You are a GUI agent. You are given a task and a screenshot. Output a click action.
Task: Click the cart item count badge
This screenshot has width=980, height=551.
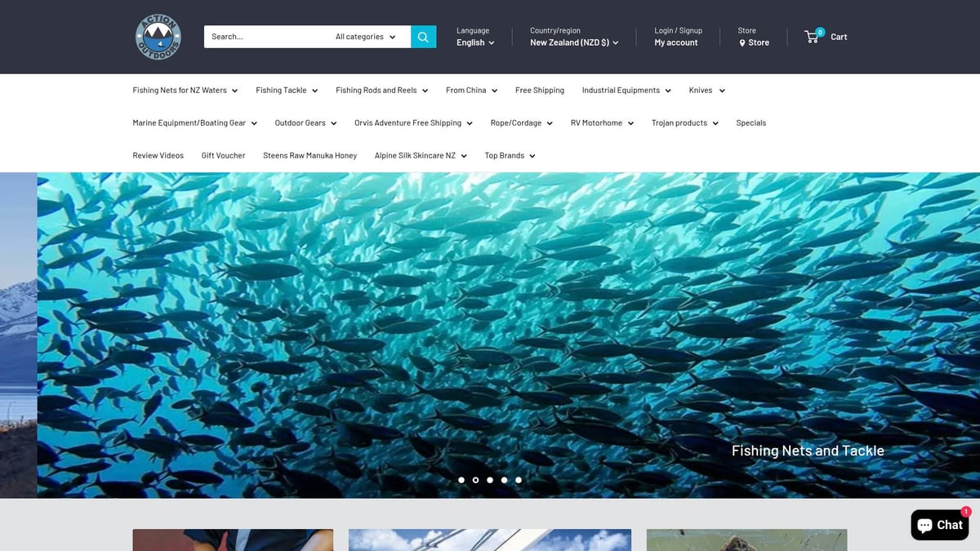(x=820, y=31)
